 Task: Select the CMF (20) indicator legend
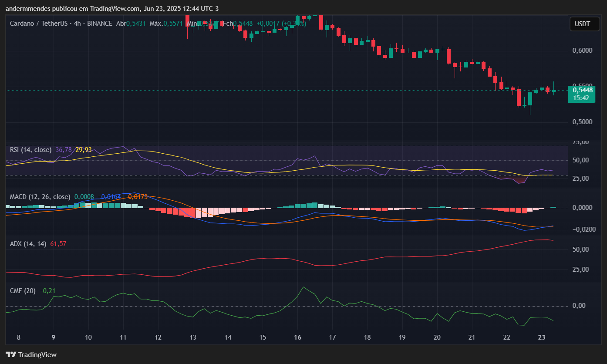point(23,291)
